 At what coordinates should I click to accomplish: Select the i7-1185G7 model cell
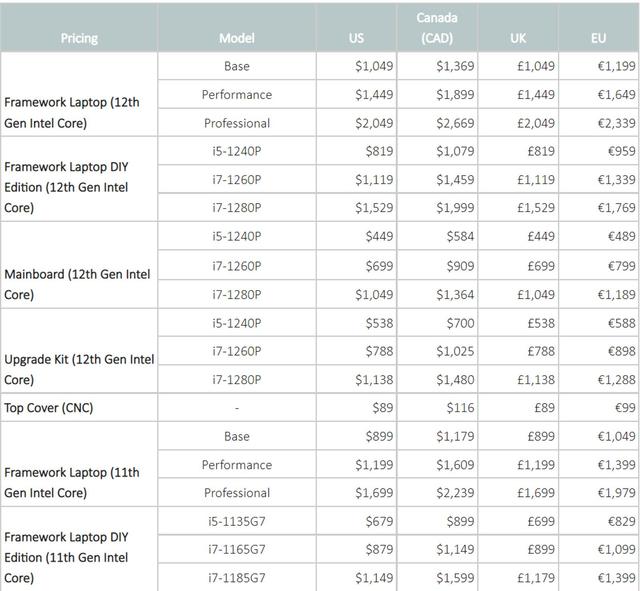237,577
